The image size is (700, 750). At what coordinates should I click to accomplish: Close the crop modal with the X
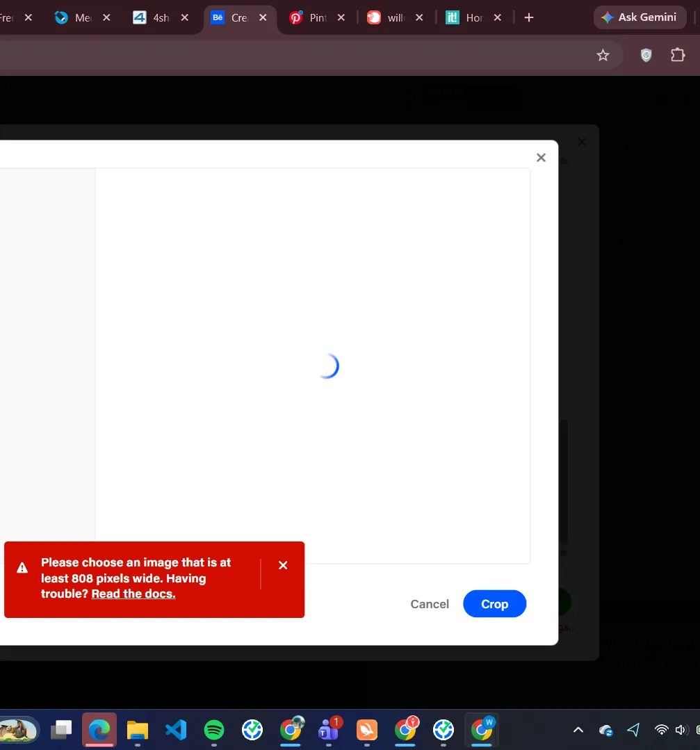(x=541, y=158)
